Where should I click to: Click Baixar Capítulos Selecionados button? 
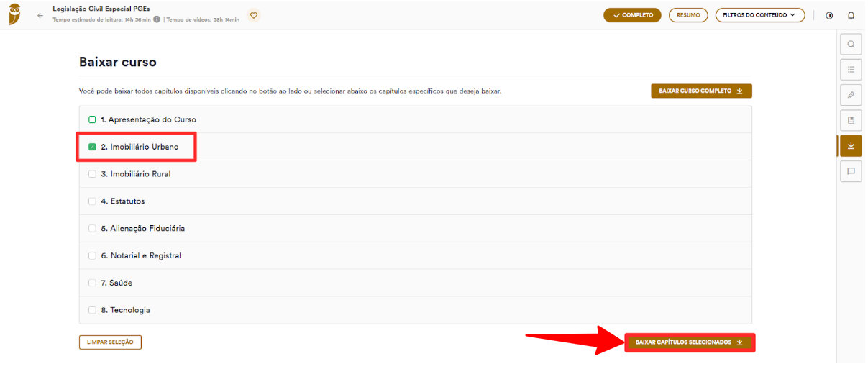click(690, 342)
